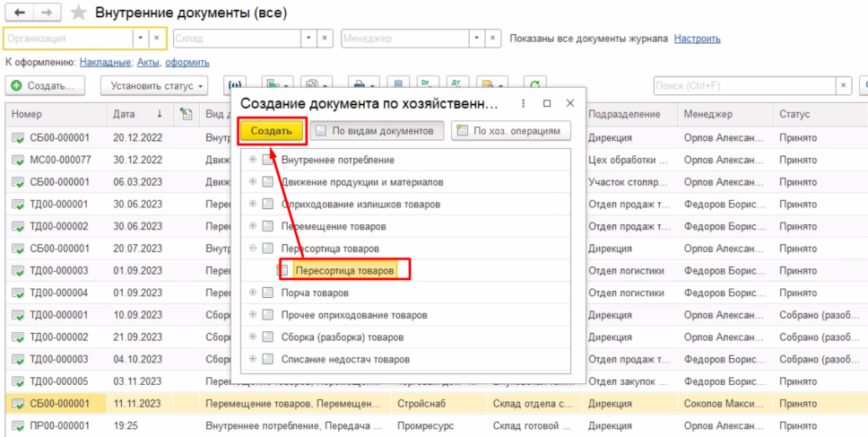The height and width of the screenshot is (437, 868).
Task: Open the Настроить link
Action: click(697, 39)
